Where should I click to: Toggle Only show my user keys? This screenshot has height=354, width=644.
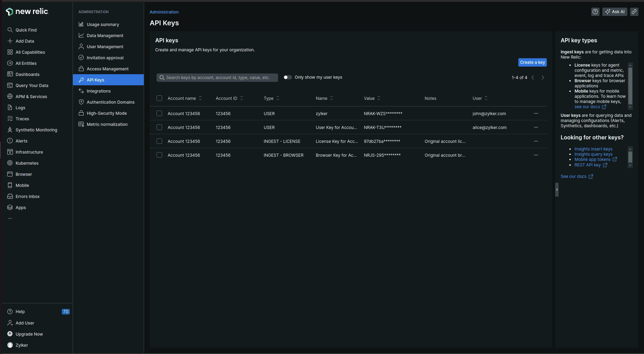[287, 77]
